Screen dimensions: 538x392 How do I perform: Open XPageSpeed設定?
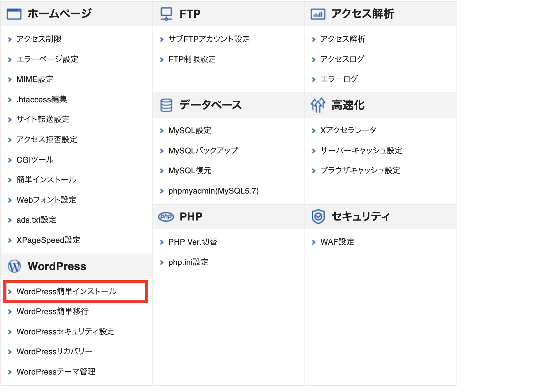coord(48,240)
